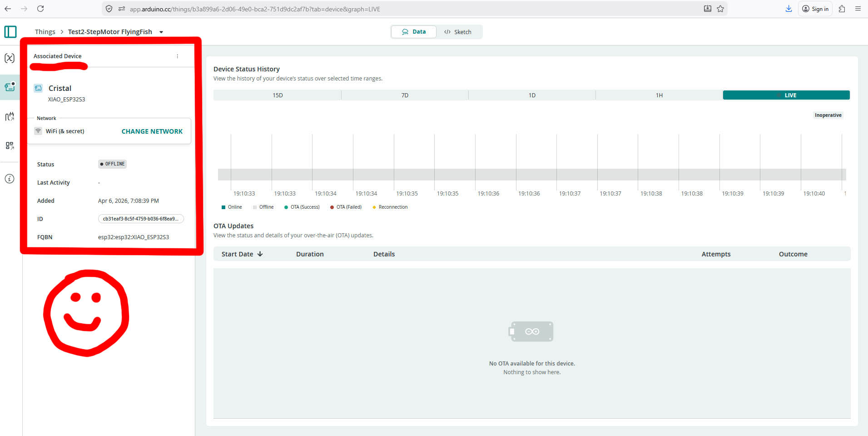Open the browser extensions menu
This screenshot has width=868, height=436.
[x=842, y=9]
